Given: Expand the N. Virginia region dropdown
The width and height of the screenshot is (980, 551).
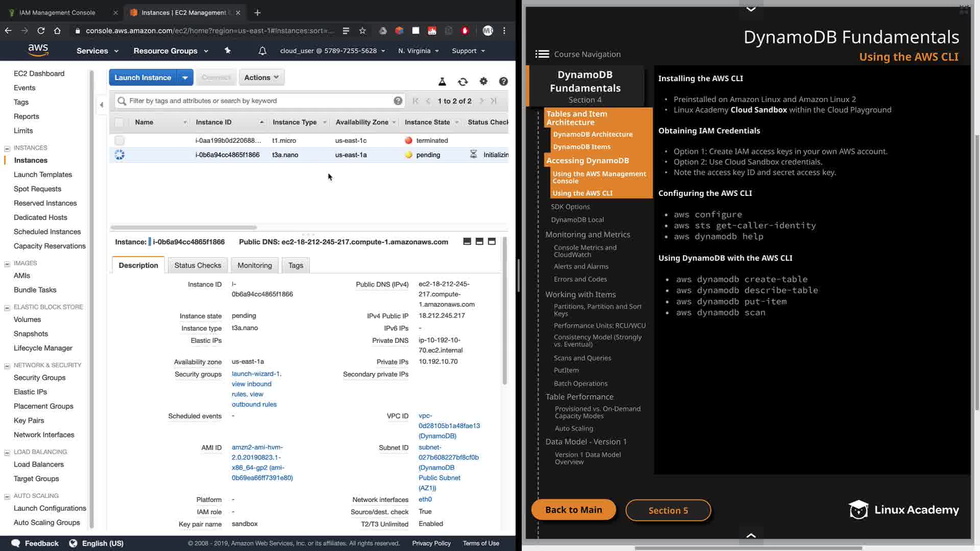Looking at the screenshot, I should coord(418,51).
